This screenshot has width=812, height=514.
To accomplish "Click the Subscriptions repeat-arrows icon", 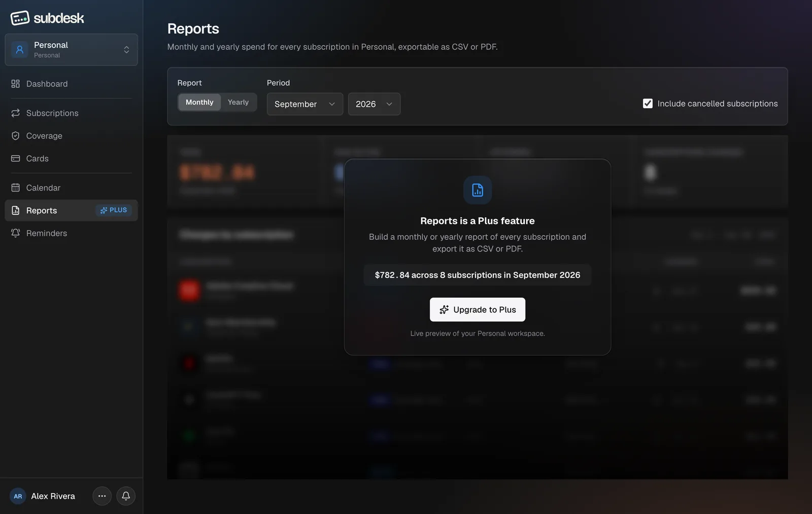I will coord(16,113).
